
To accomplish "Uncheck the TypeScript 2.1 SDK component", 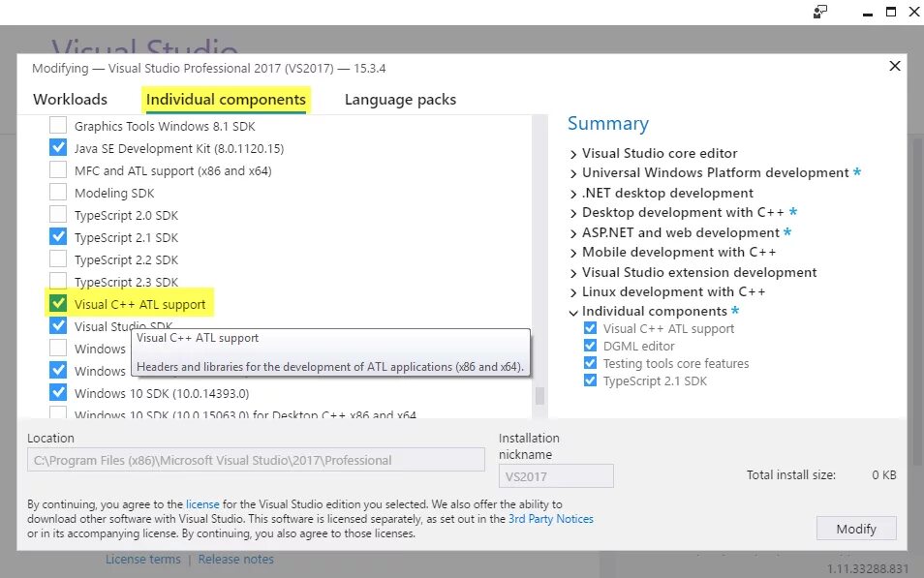I will click(x=58, y=237).
